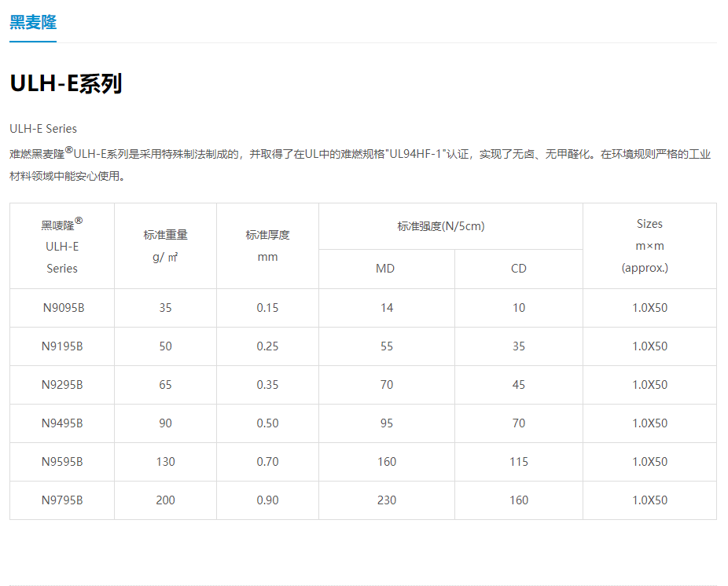This screenshot has height=586, width=728.
Task: Click thickness value 0.25
Action: 267,346
